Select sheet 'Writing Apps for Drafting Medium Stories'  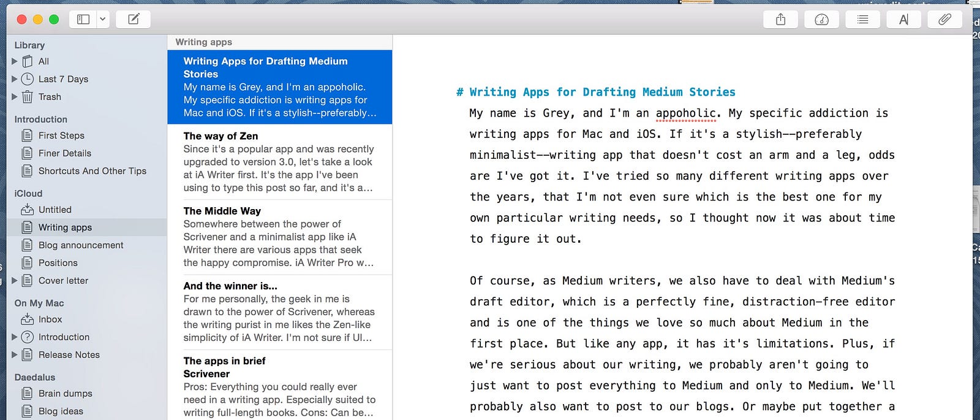[x=280, y=87]
